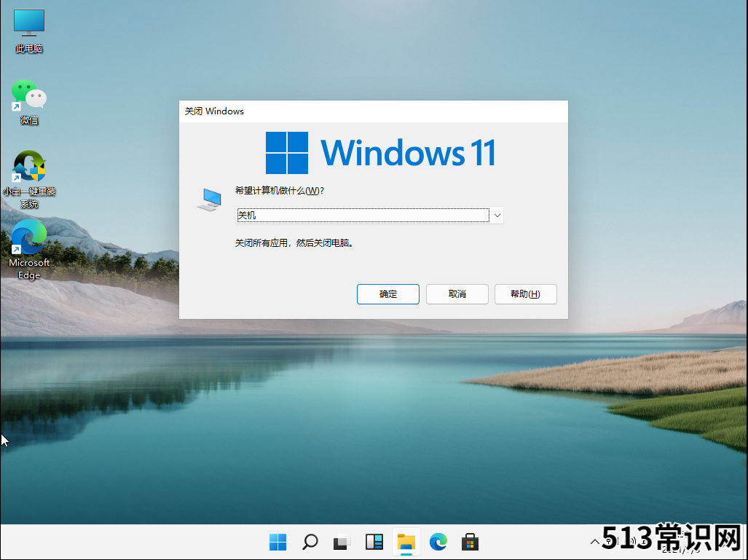The image size is (748, 560).
Task: Open Microsoft Store from the taskbar
Action: (x=470, y=542)
